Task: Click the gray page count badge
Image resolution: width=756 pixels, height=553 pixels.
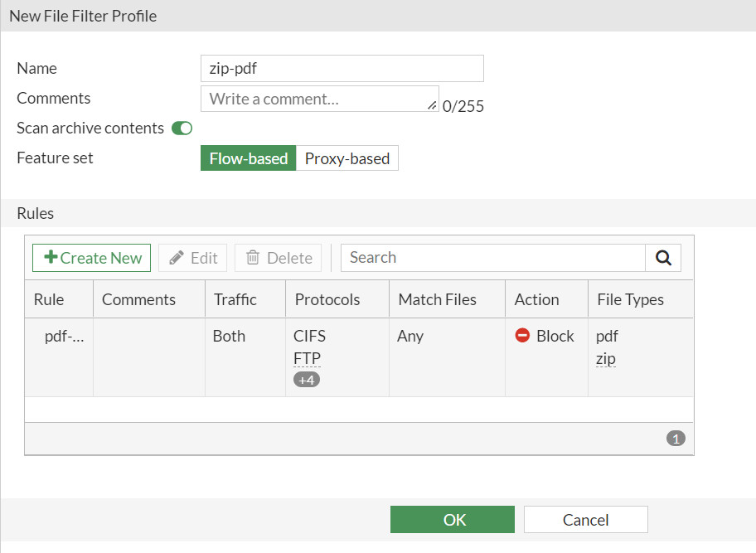Action: point(676,438)
